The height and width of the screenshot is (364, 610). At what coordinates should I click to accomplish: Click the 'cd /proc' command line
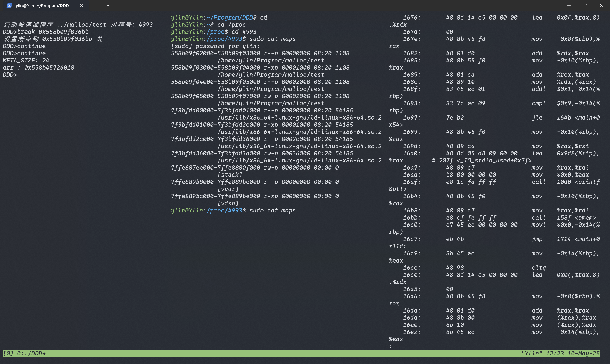tap(208, 25)
